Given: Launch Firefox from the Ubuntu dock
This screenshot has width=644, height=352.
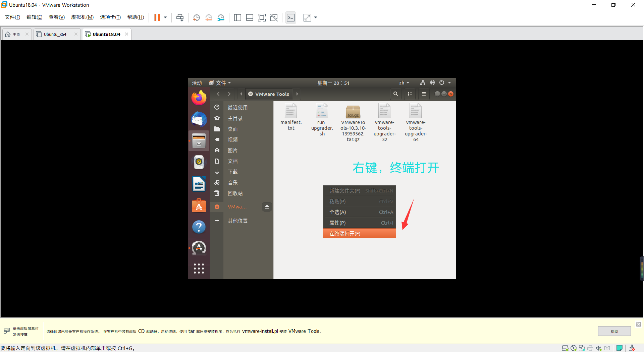Looking at the screenshot, I should point(199,98).
